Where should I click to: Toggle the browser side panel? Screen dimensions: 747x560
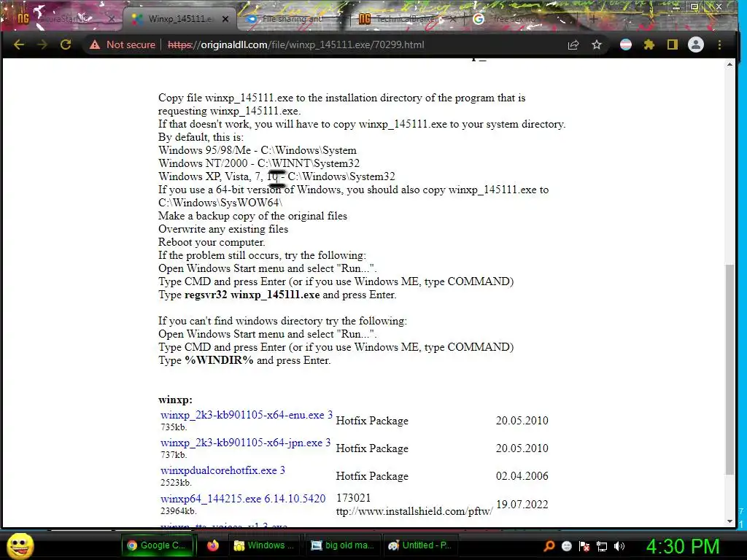click(x=672, y=44)
